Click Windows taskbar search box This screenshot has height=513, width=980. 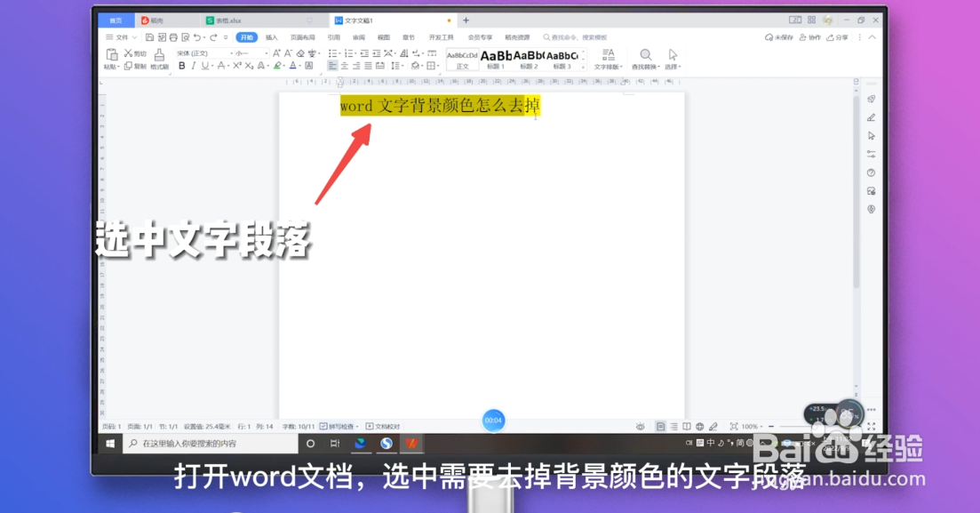coord(211,444)
